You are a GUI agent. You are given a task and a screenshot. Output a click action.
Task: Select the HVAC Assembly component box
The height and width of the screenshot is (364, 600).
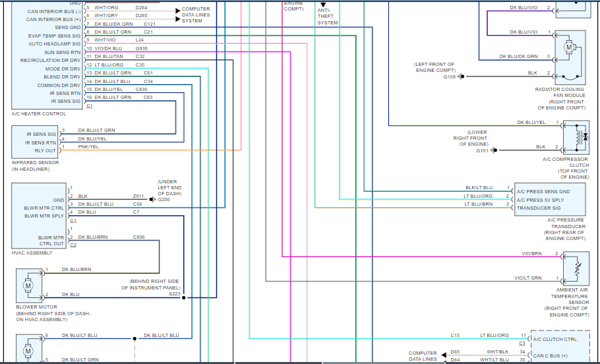tap(39, 216)
